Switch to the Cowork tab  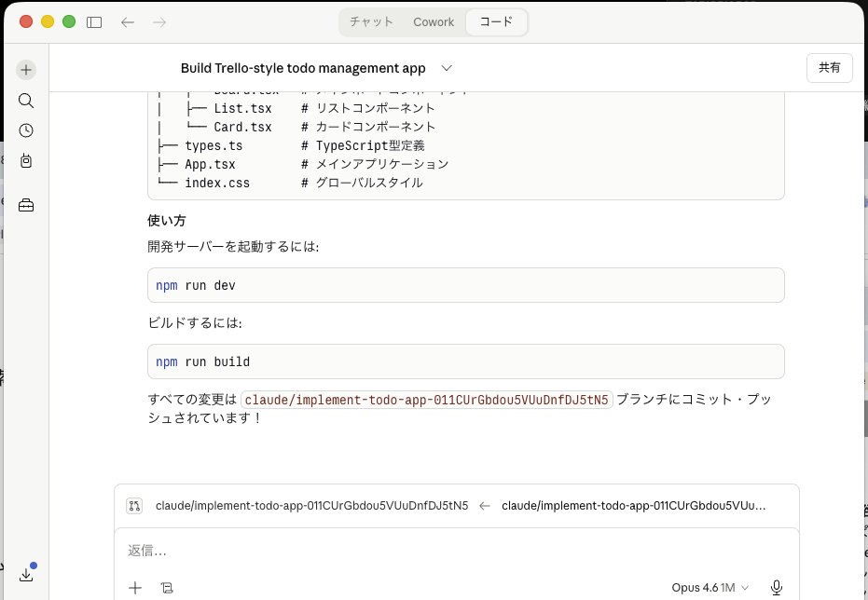[434, 22]
